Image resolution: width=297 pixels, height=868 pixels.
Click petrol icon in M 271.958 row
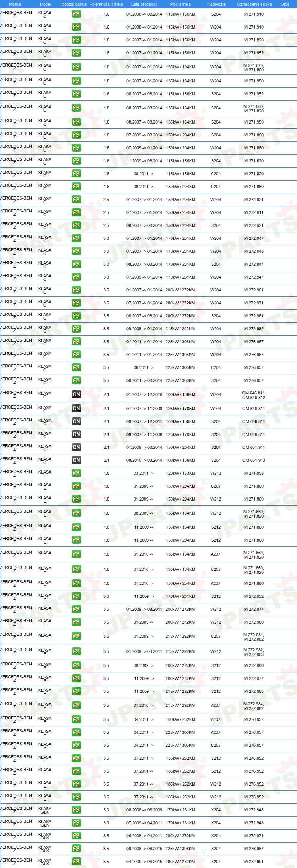click(x=76, y=474)
